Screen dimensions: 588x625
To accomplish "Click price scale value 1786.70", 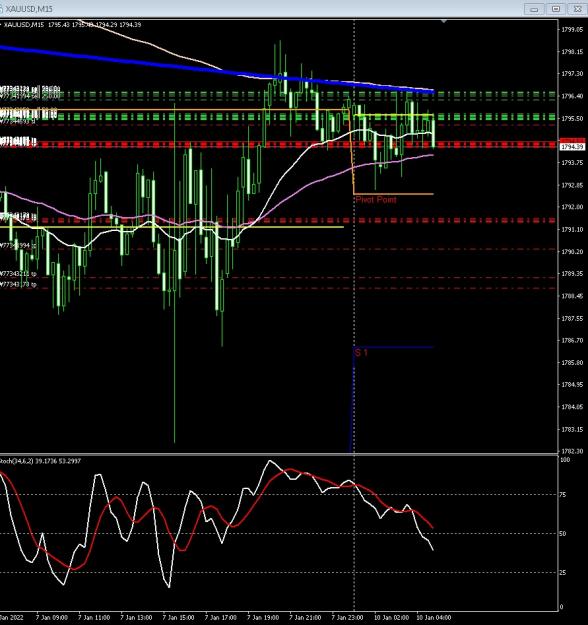I will click(572, 340).
